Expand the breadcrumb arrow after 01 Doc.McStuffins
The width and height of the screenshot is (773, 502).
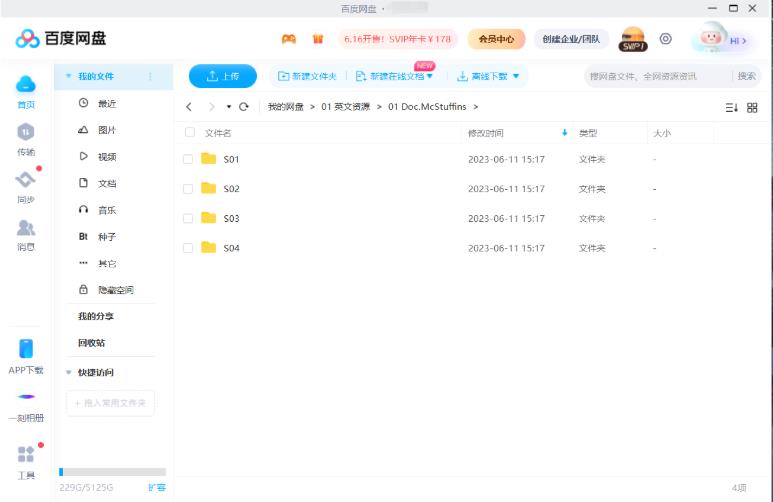[x=476, y=107]
